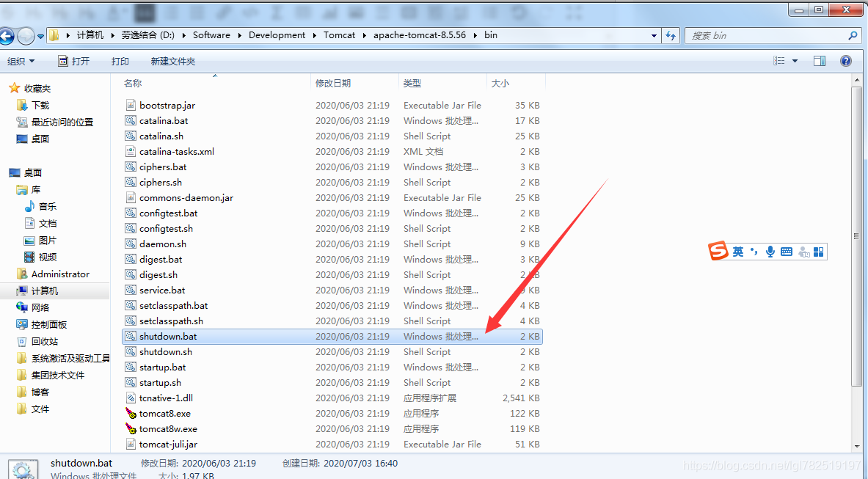Sort by the 大小 column header

500,83
